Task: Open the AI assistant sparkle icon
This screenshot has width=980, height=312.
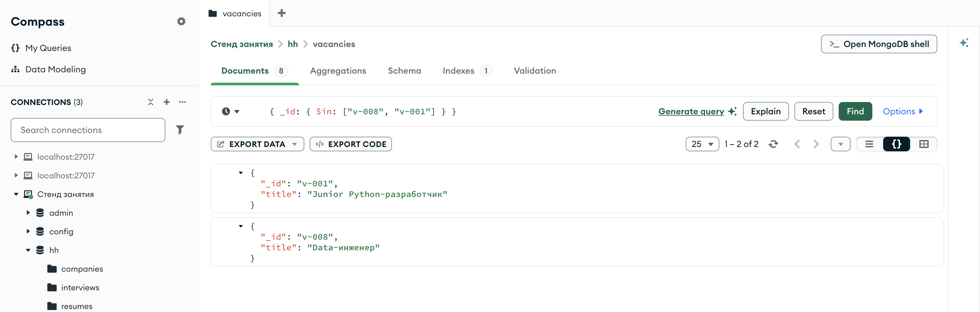Action: pyautogui.click(x=964, y=43)
